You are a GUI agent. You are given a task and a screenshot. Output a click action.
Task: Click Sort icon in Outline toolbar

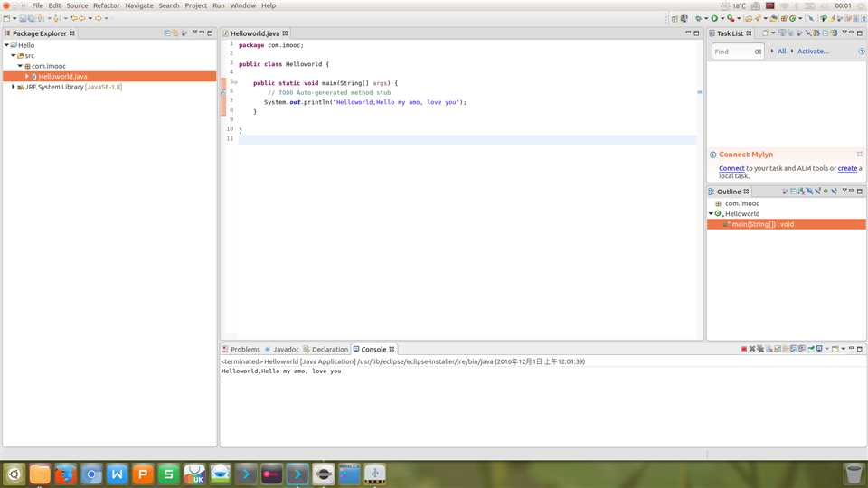(x=801, y=192)
